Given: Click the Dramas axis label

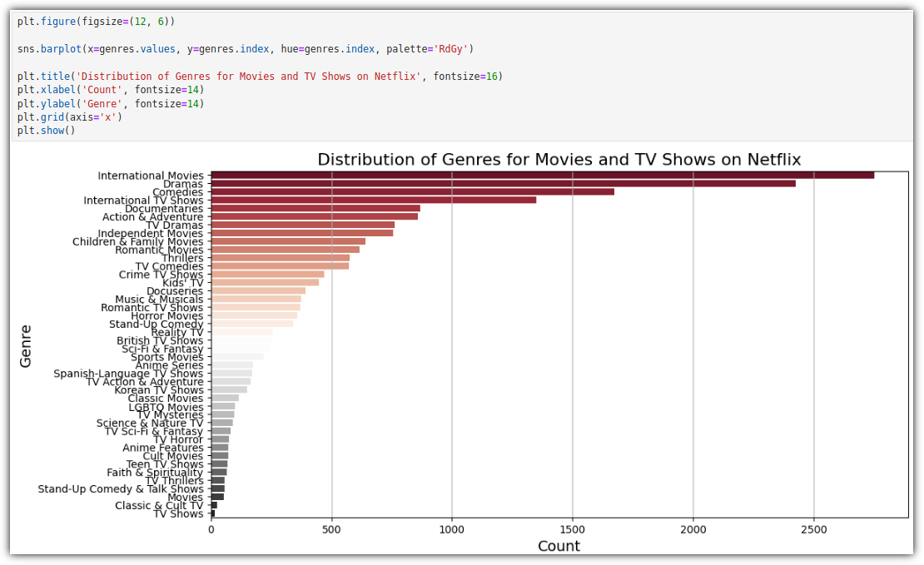Looking at the screenshot, I should 182,184.
